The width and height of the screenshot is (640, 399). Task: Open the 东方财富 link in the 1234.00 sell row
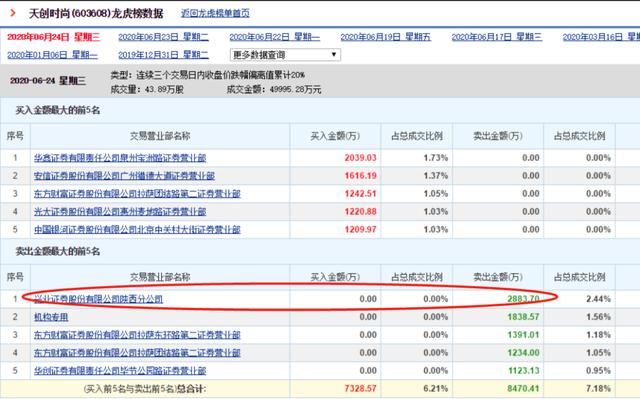137,353
